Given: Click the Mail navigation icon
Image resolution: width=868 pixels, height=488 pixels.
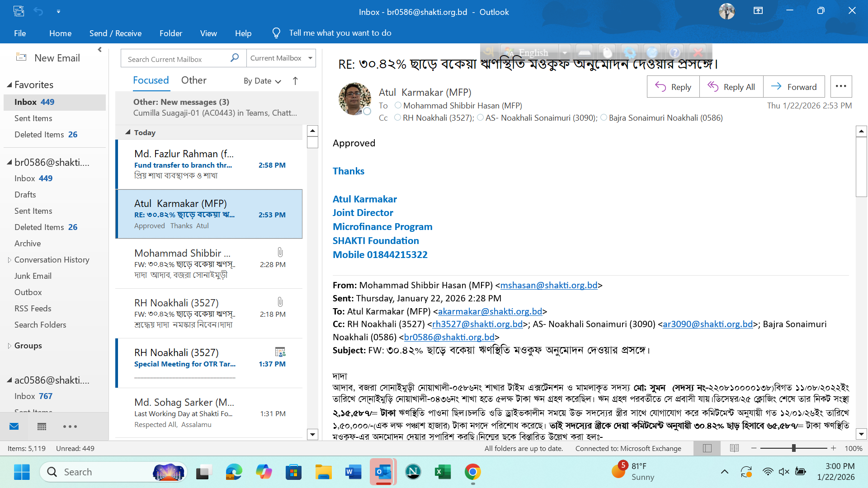Looking at the screenshot, I should (x=14, y=427).
